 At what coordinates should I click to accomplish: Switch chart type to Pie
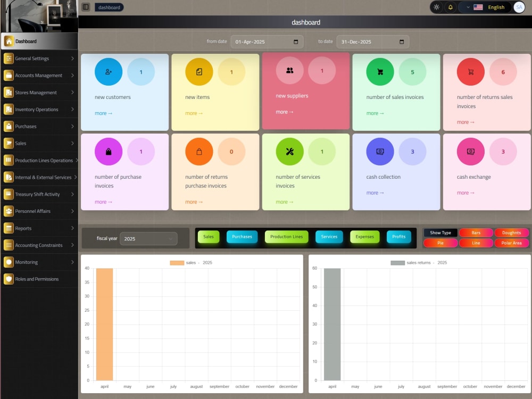(440, 243)
